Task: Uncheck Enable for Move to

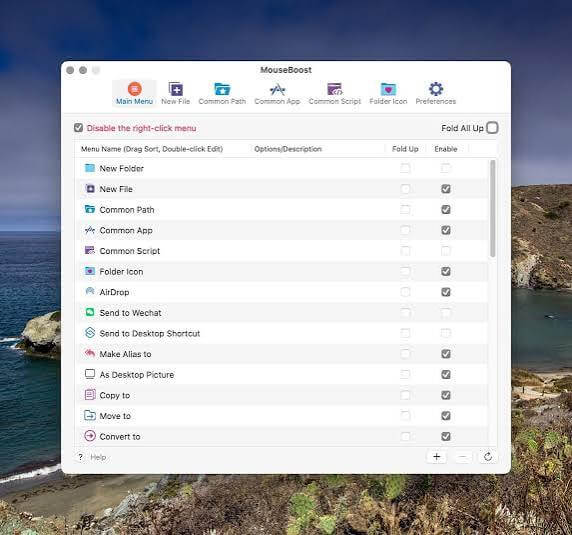Action: coord(445,415)
